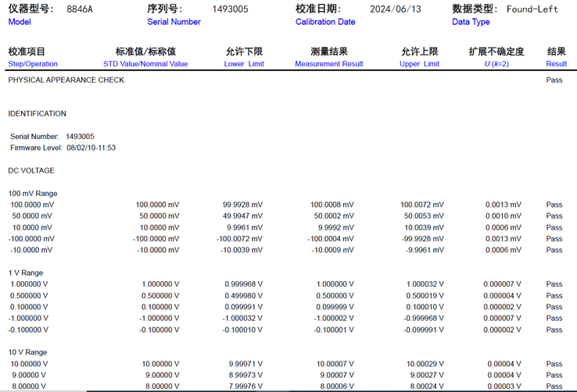Image resolution: width=577 pixels, height=392 pixels.
Task: Click lower limit 9.99971 V
Action: [245, 364]
